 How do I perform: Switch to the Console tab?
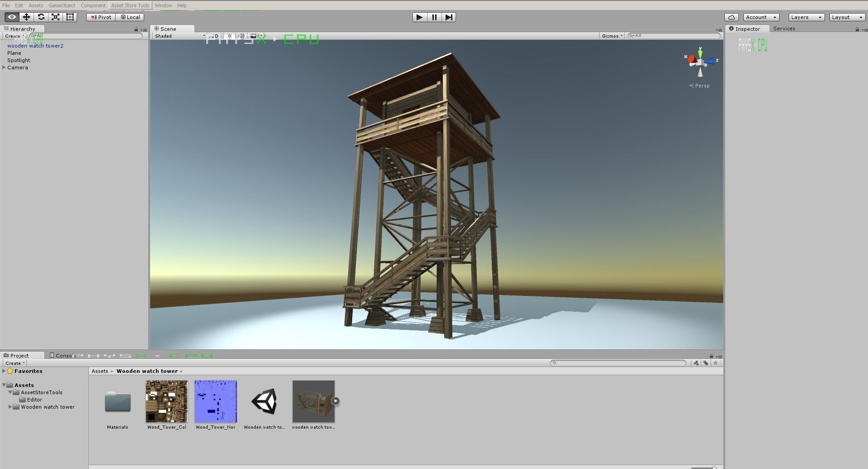click(63, 356)
